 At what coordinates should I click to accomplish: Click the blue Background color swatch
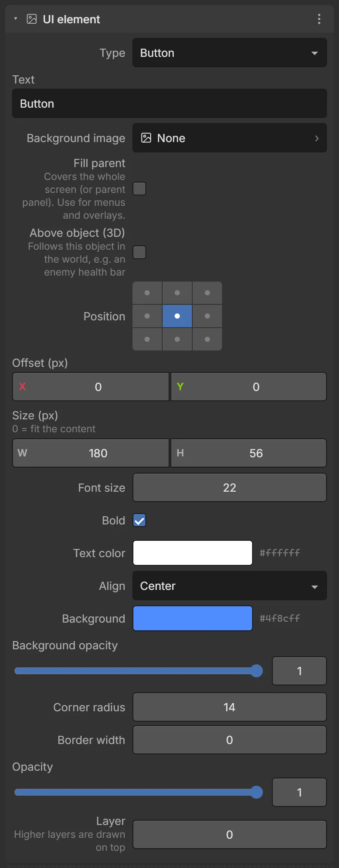click(x=193, y=618)
